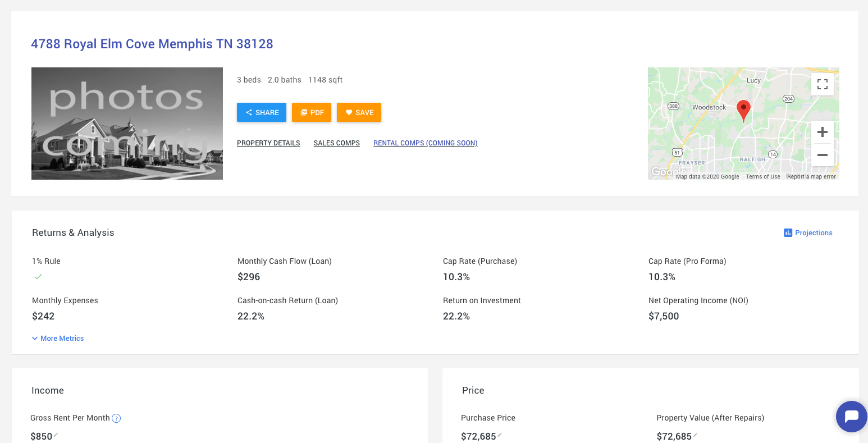The height and width of the screenshot is (443, 868).
Task: Click the Returns & Analysis heading
Action: [73, 232]
